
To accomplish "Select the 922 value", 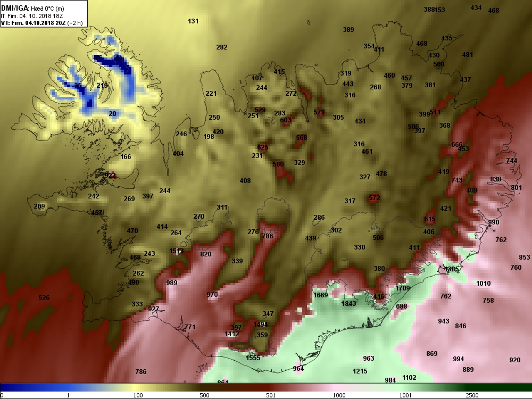I will coord(110,175).
